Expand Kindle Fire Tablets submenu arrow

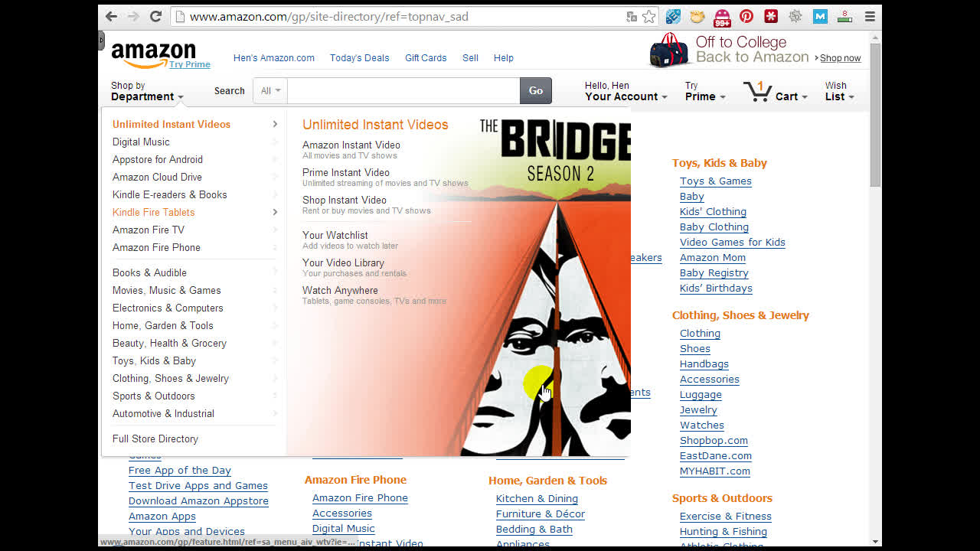[275, 212]
